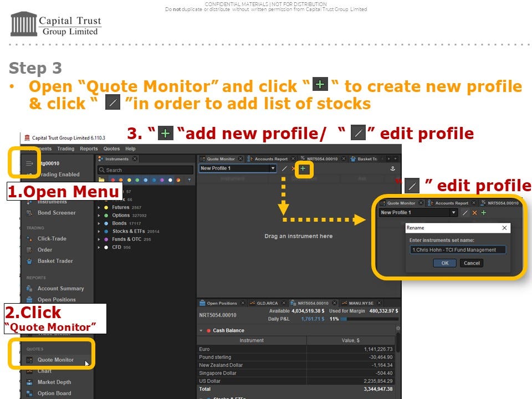Open Chart from the sidebar
Viewport: 532px width, 399px height.
click(44, 371)
